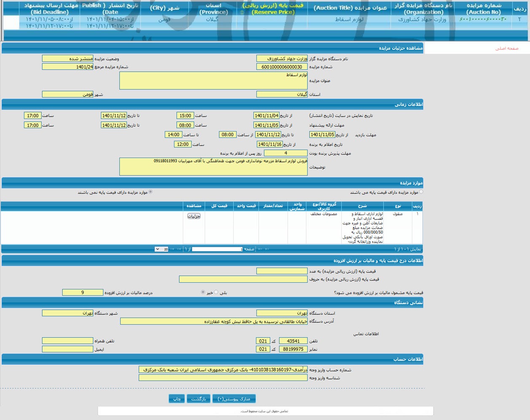
Task: Click the Reserve Price sort arrows icon
Action: [242, 12]
